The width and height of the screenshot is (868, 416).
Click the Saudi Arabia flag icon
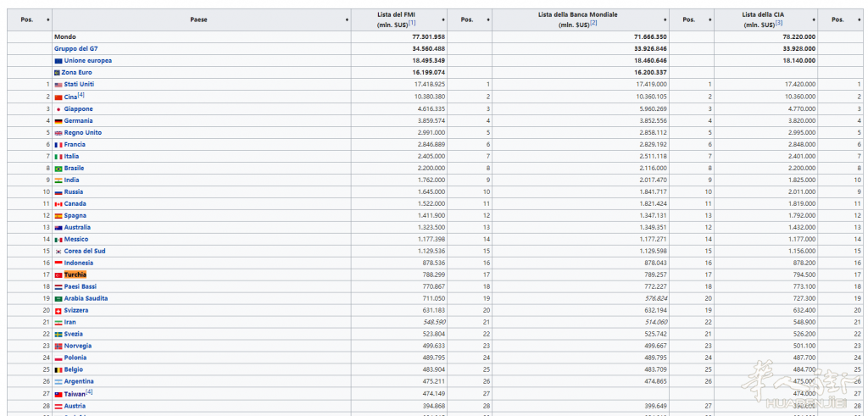pyautogui.click(x=58, y=299)
